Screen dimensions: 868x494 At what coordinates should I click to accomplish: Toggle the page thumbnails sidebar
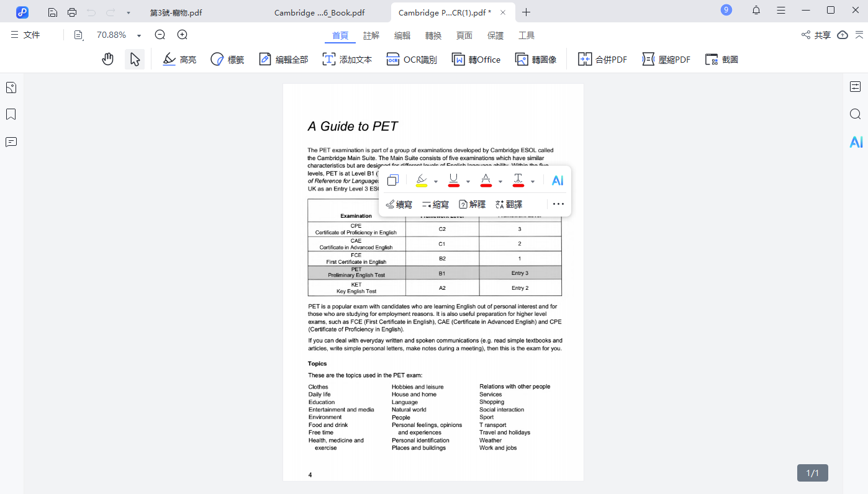11,87
